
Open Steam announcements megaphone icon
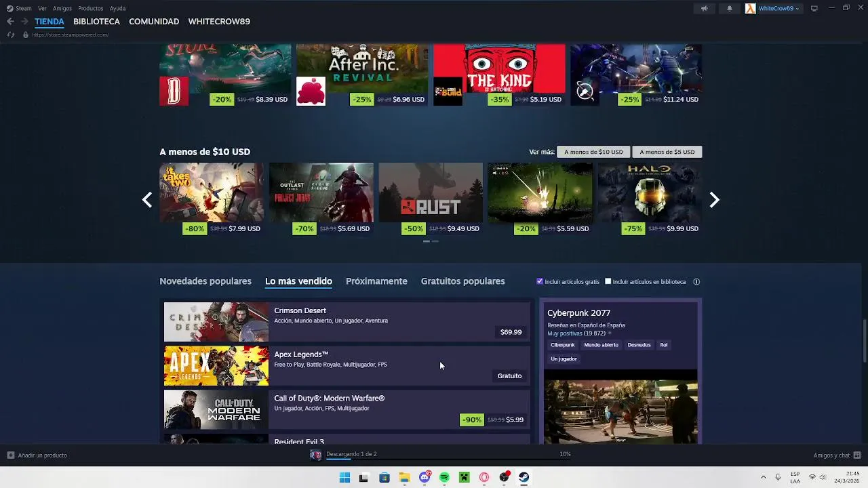[704, 8]
